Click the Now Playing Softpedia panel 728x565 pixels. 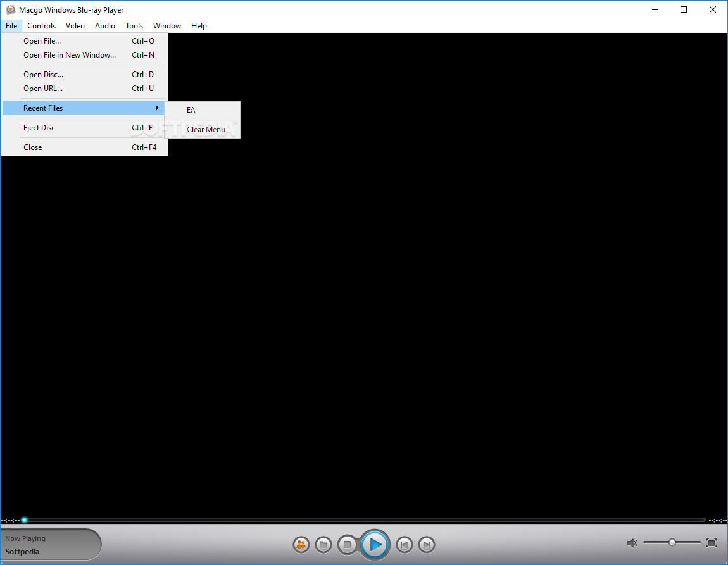[50, 545]
